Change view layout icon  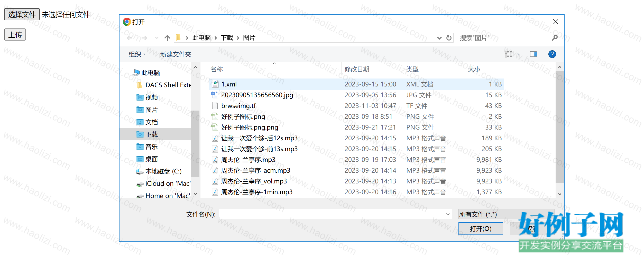pyautogui.click(x=509, y=54)
